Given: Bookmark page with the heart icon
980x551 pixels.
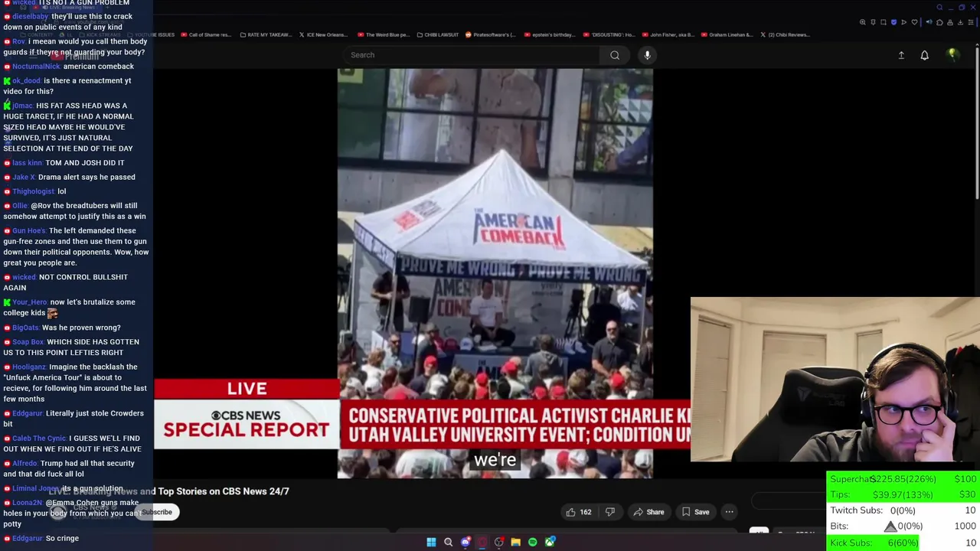Looking at the screenshot, I should (914, 22).
